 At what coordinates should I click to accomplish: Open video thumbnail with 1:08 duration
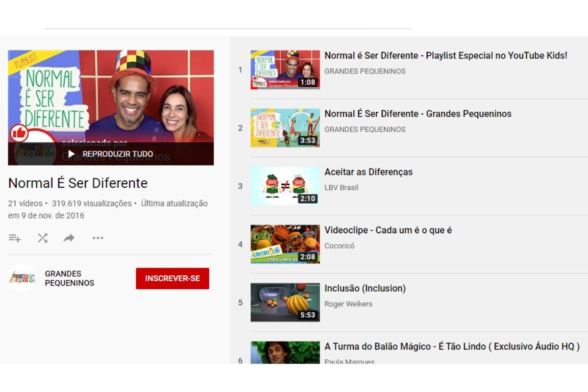[285, 70]
